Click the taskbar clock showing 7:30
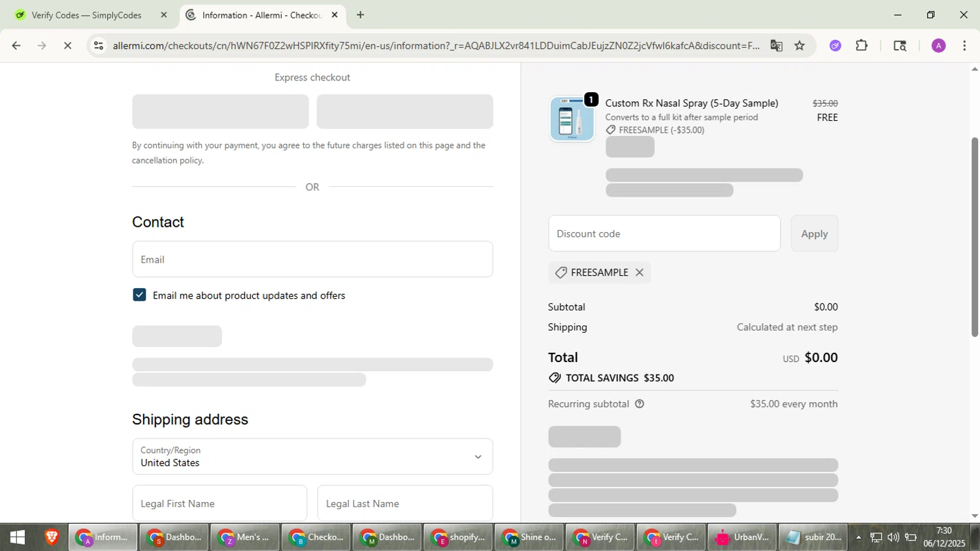This screenshot has height=551, width=980. click(x=944, y=537)
